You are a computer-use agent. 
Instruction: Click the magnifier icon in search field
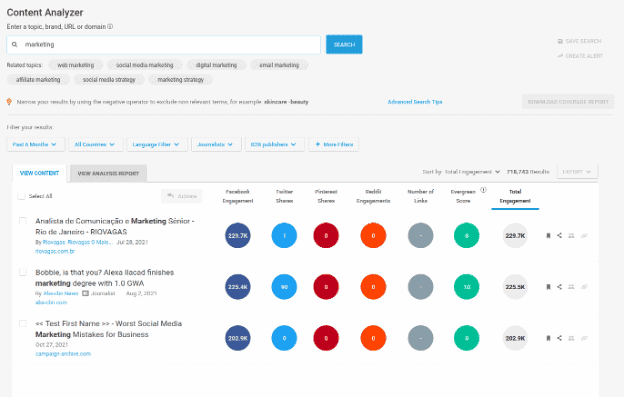[15, 45]
